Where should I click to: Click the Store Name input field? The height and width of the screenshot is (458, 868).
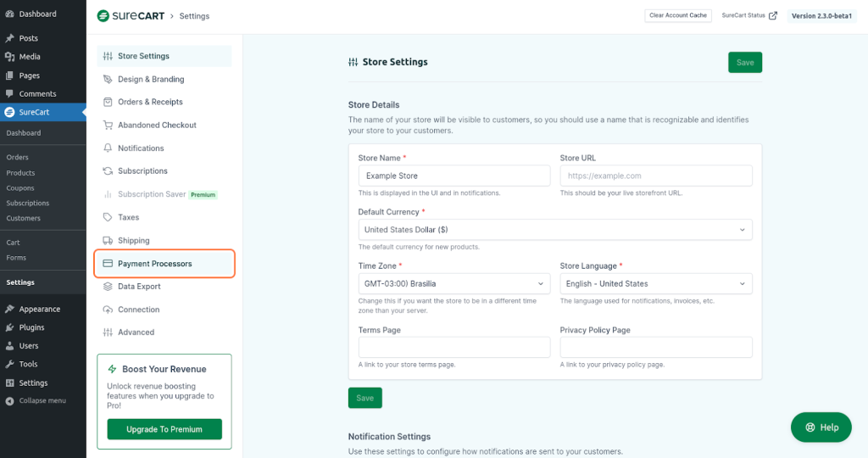click(454, 176)
